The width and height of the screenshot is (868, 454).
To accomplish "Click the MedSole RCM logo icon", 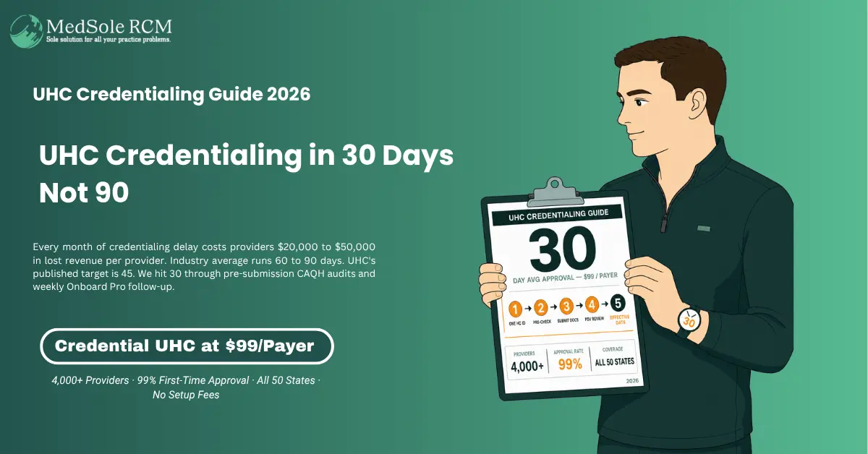I will 27,31.
